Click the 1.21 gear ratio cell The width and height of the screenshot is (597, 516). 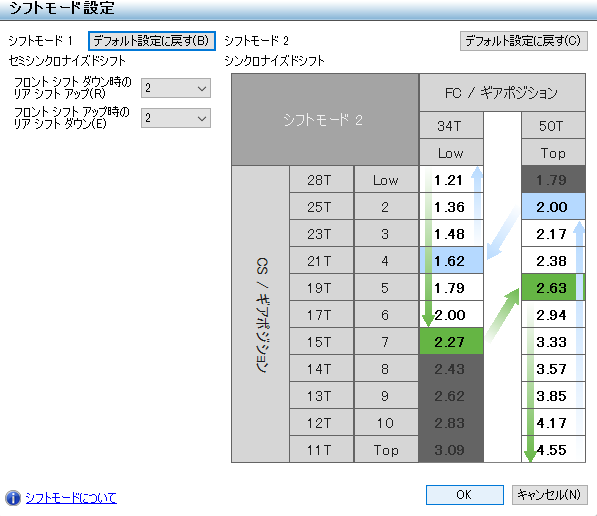coord(451,179)
